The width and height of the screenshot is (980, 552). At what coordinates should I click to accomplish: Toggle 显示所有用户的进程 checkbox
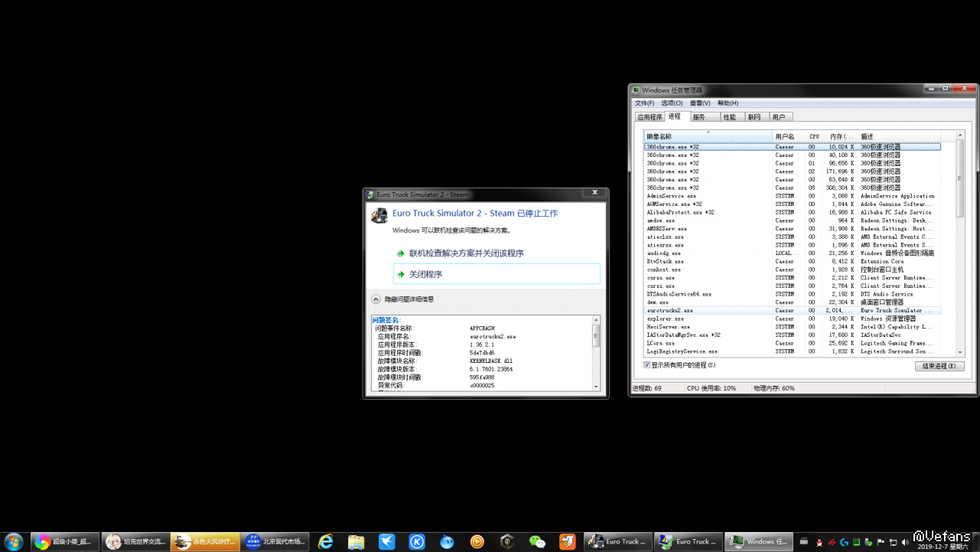pyautogui.click(x=647, y=365)
